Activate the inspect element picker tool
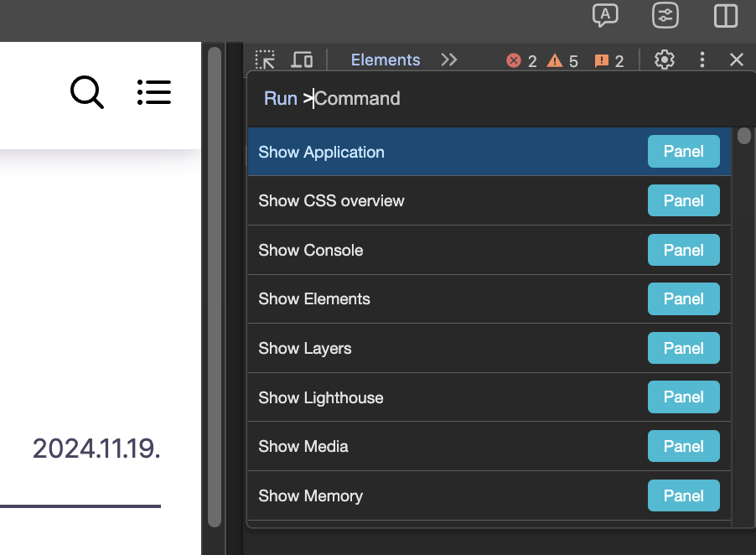The image size is (756, 555). (265, 60)
